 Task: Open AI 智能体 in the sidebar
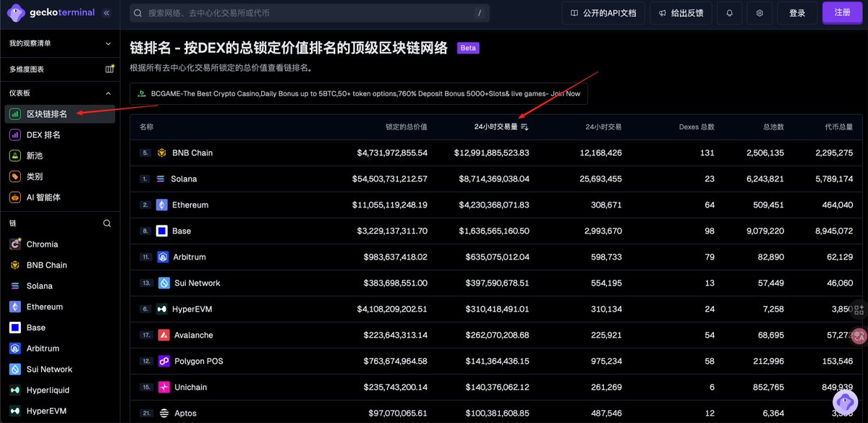(60, 197)
